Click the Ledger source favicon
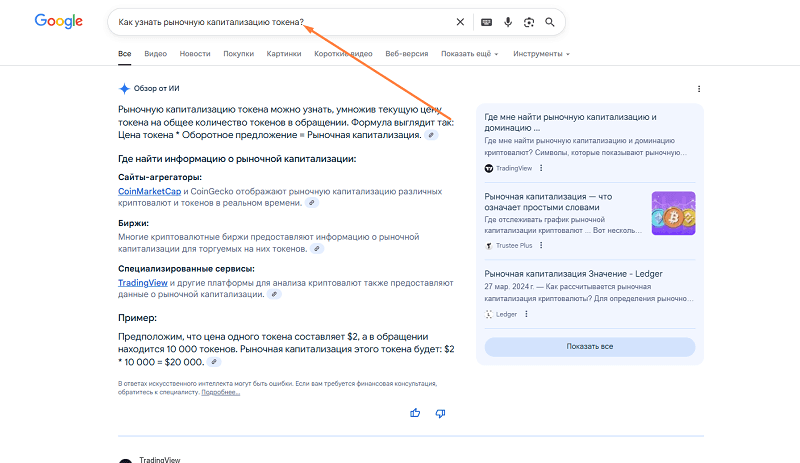 (489, 314)
